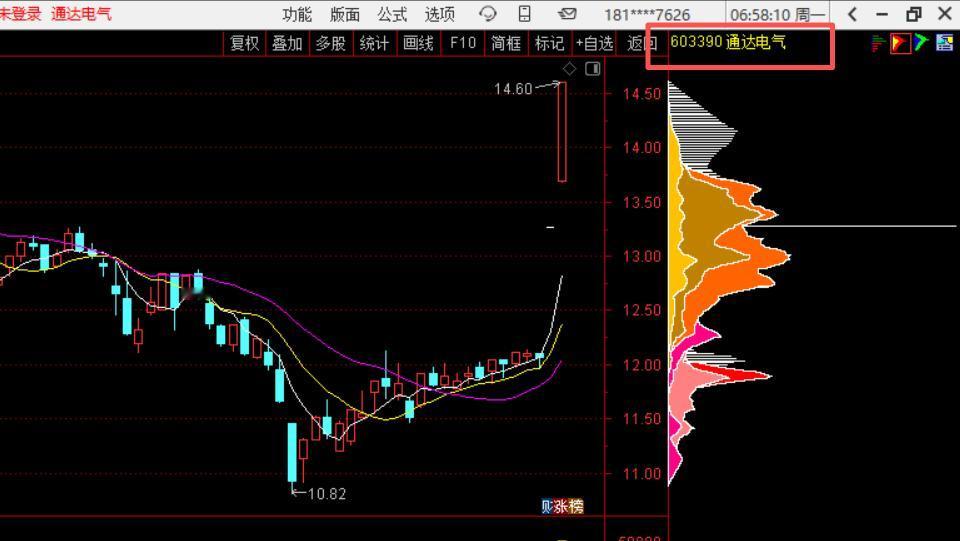Click the 多股 toolbar button
Image resolution: width=960 pixels, height=541 pixels.
point(331,43)
